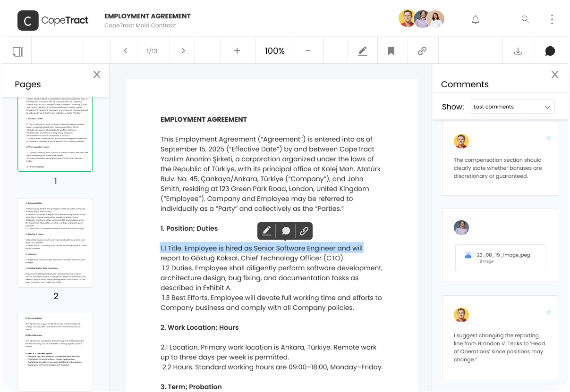Open page 2 from its thumbnail
The width and height of the screenshot is (570, 392).
pyautogui.click(x=55, y=242)
